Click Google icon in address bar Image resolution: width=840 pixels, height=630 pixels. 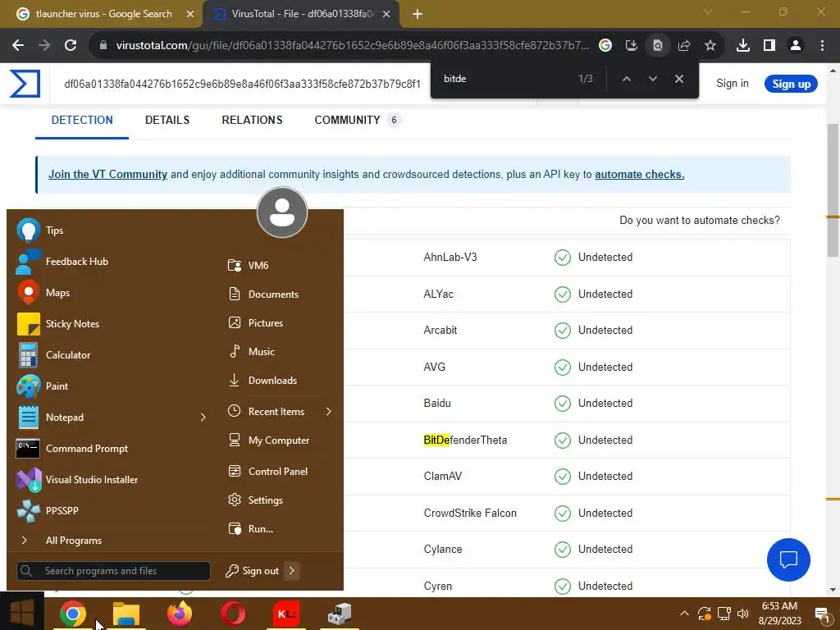pyautogui.click(x=605, y=46)
